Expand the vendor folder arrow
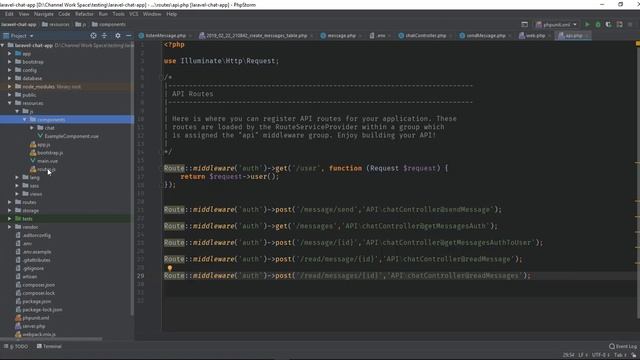640x360 pixels. click(10, 227)
